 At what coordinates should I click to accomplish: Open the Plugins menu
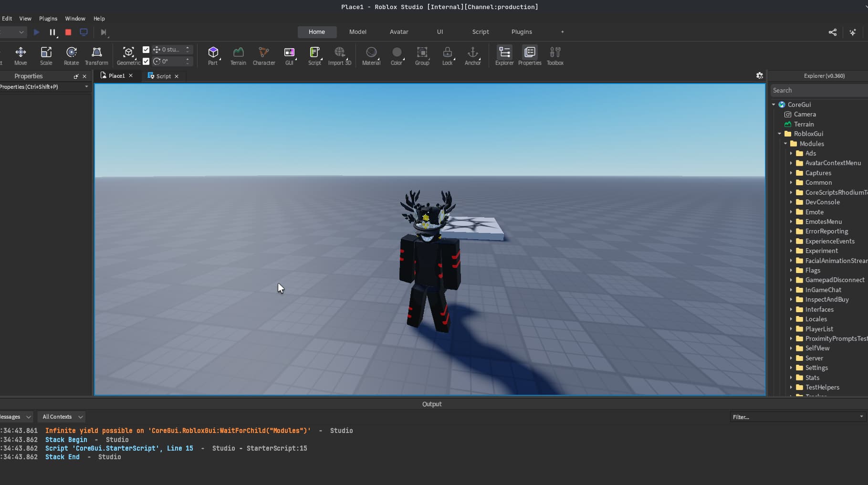48,19
